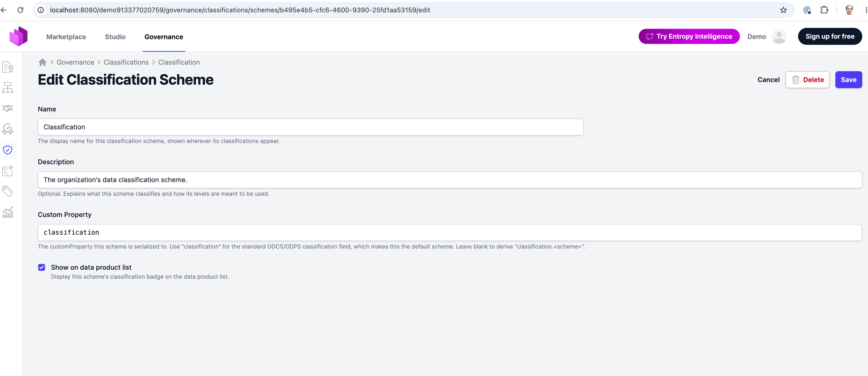Image resolution: width=868 pixels, height=376 pixels.
Task: Open the tags sidebar icon
Action: pyautogui.click(x=8, y=191)
